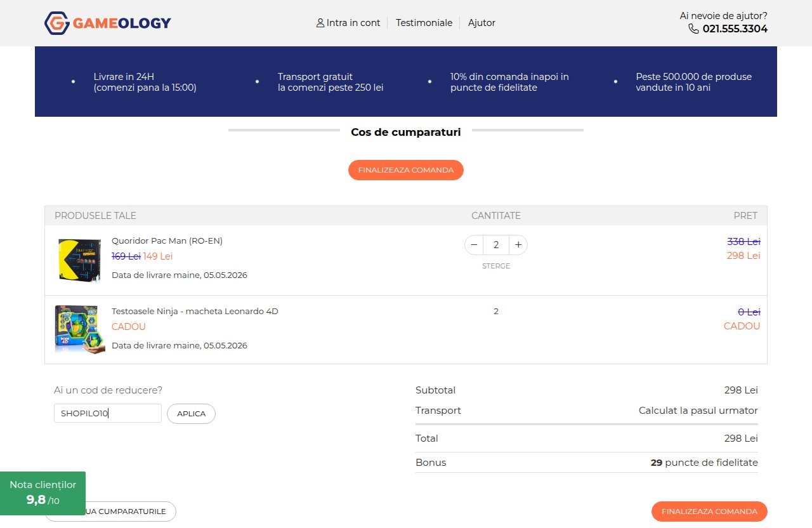Click 'Ai un cod de reducere?' label

click(x=108, y=390)
